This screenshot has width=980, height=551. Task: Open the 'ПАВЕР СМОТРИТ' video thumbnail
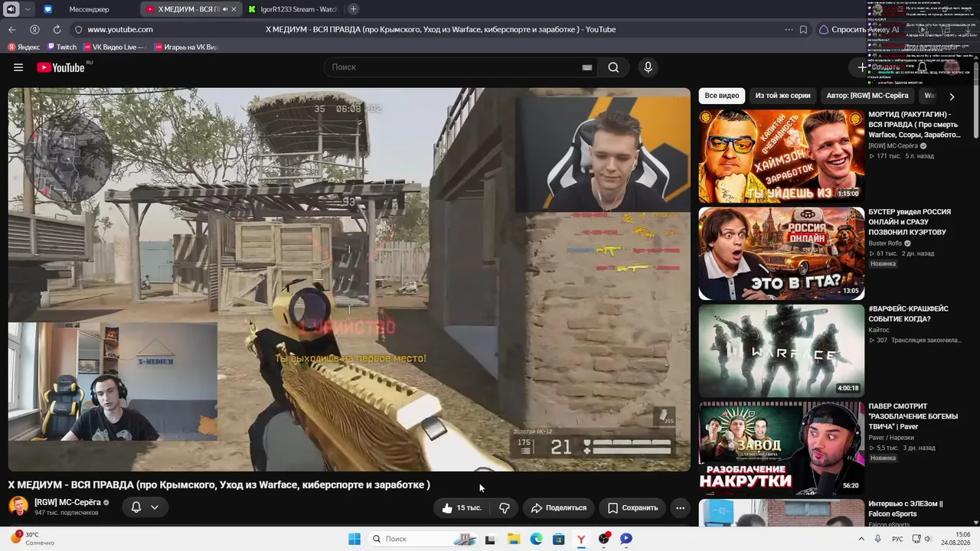point(781,448)
